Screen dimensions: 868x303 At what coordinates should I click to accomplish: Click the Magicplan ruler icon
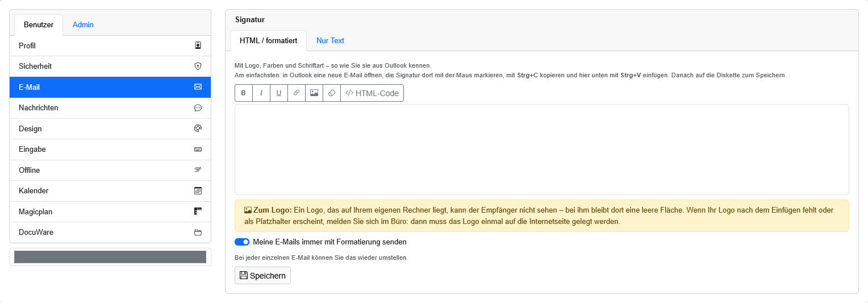pos(198,211)
